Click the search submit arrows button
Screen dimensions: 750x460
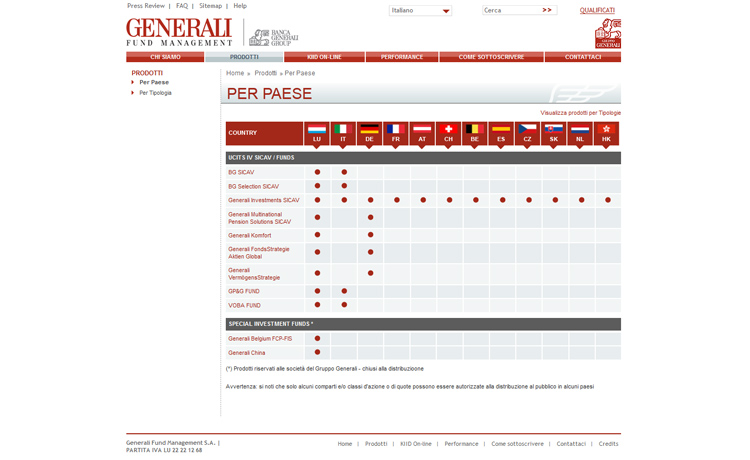(x=547, y=10)
